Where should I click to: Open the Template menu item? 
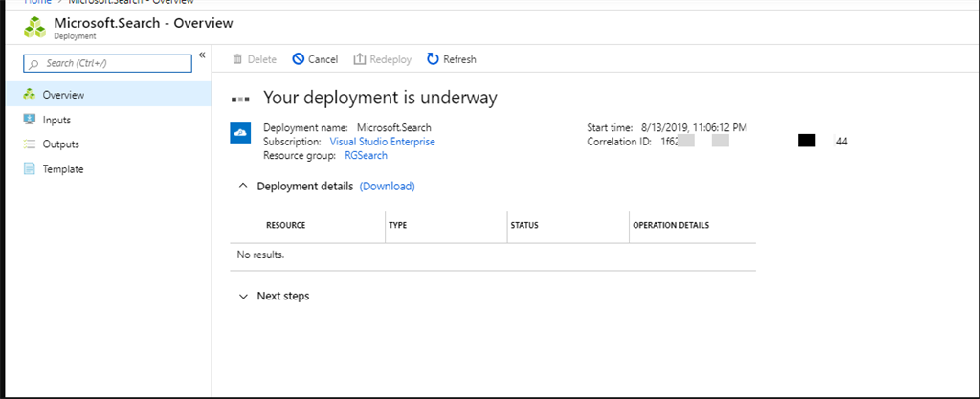tap(63, 169)
